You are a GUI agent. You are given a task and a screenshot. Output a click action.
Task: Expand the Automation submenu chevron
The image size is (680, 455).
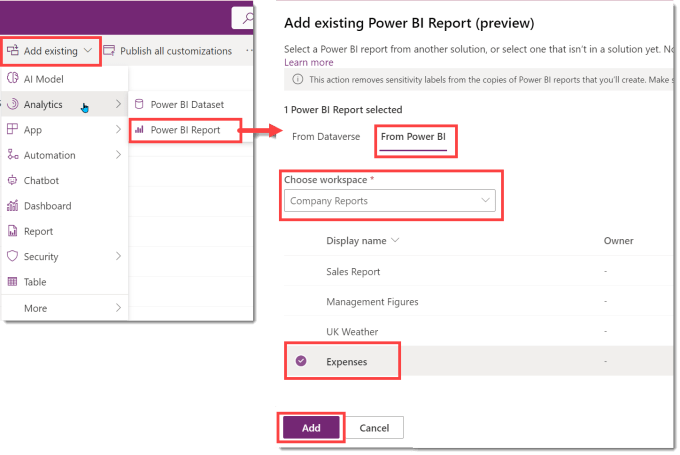(x=118, y=155)
